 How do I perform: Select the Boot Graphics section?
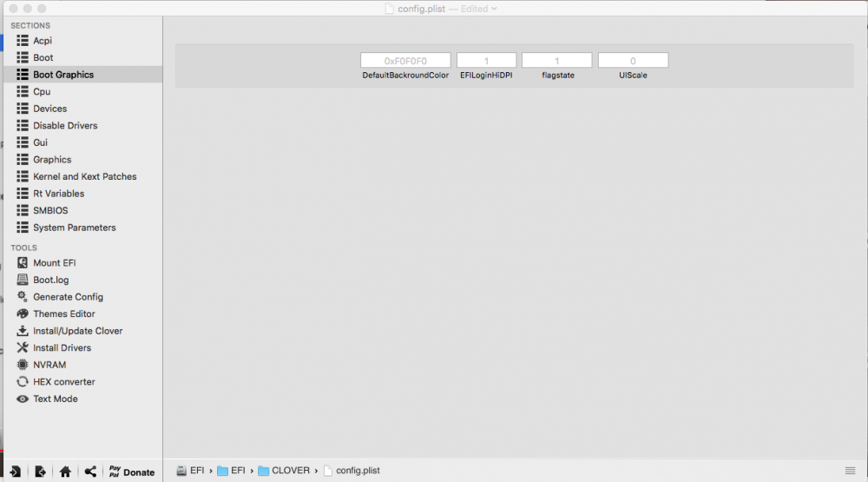coord(83,74)
